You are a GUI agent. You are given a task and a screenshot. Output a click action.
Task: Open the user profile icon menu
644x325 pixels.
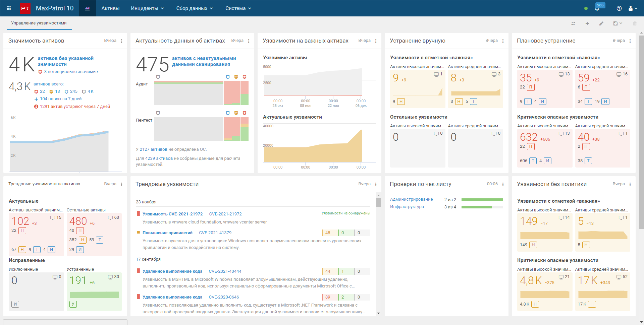(632, 8)
